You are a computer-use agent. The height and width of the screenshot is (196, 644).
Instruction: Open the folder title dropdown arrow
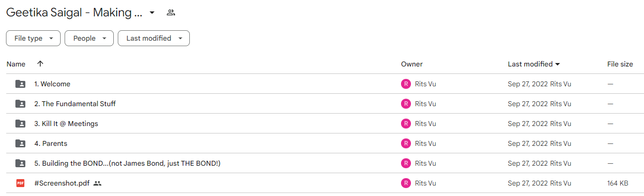pos(152,13)
